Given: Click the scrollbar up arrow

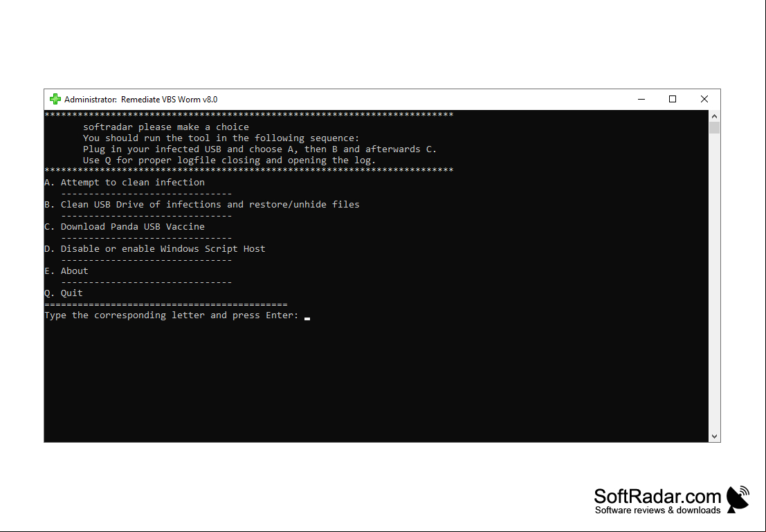Looking at the screenshot, I should 714,116.
